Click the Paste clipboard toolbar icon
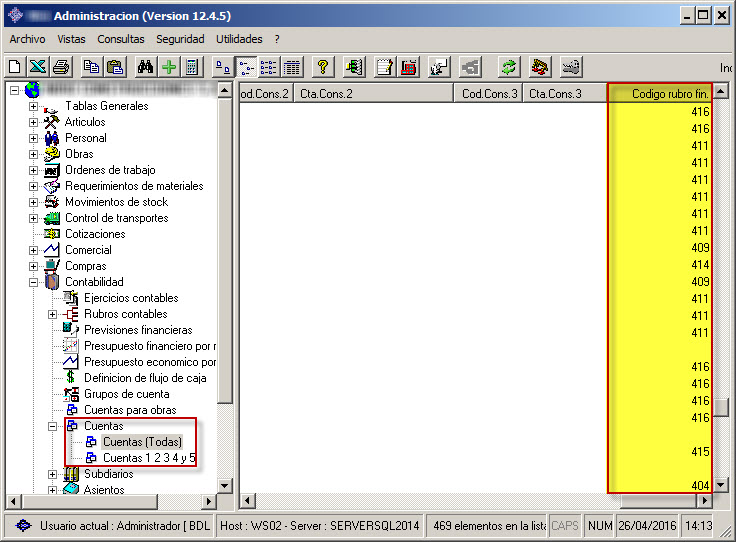 115,67
